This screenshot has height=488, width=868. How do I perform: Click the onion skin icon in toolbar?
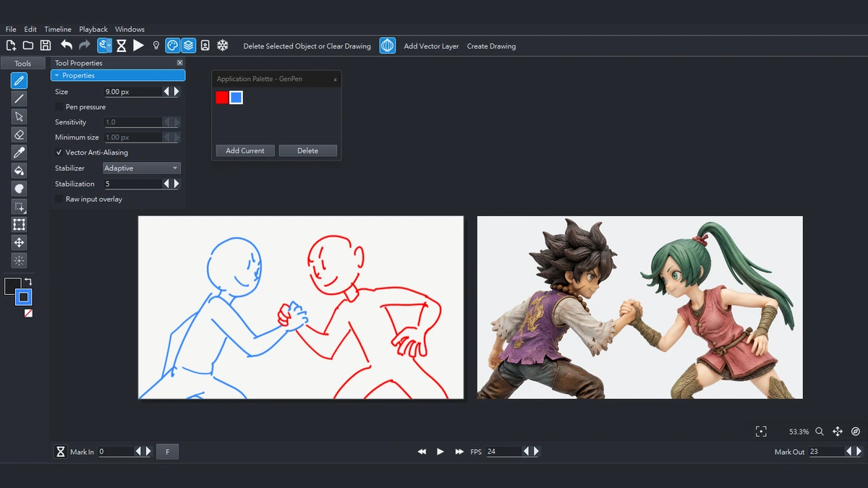coord(388,46)
